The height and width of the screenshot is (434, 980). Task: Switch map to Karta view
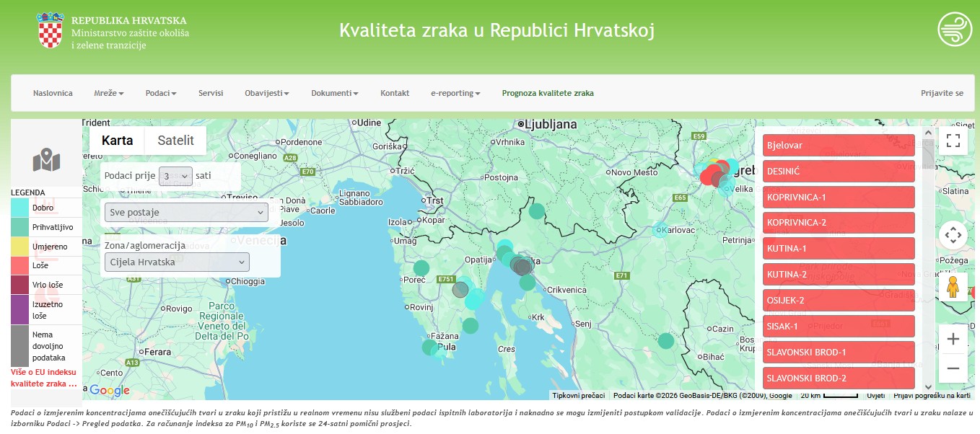117,140
